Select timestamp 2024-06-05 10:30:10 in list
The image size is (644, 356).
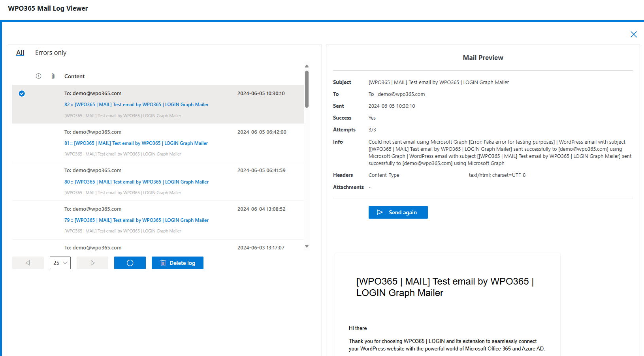click(261, 94)
